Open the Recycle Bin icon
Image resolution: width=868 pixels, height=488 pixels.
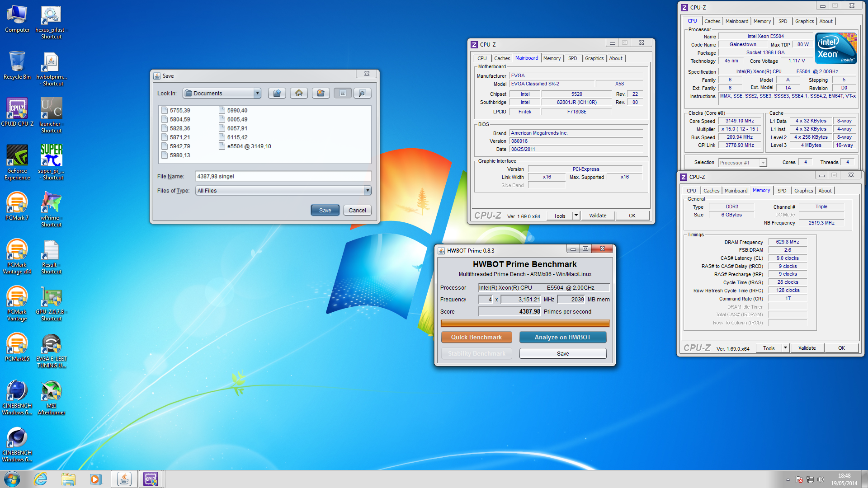click(17, 66)
